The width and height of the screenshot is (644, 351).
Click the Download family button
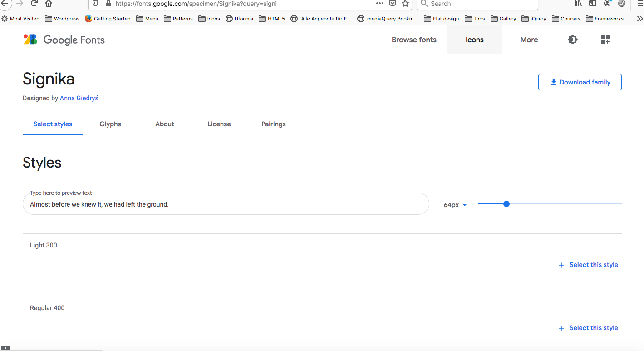click(580, 82)
